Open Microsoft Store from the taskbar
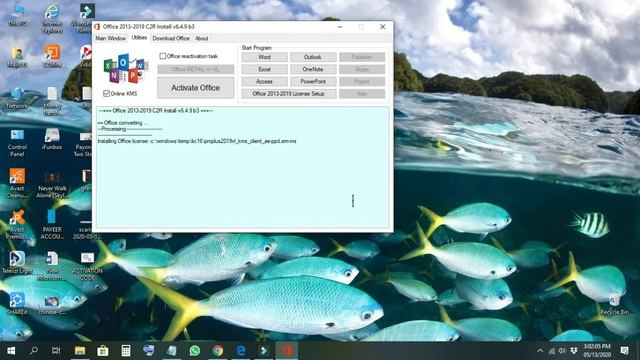Image resolution: width=640 pixels, height=360 pixels. [103, 351]
